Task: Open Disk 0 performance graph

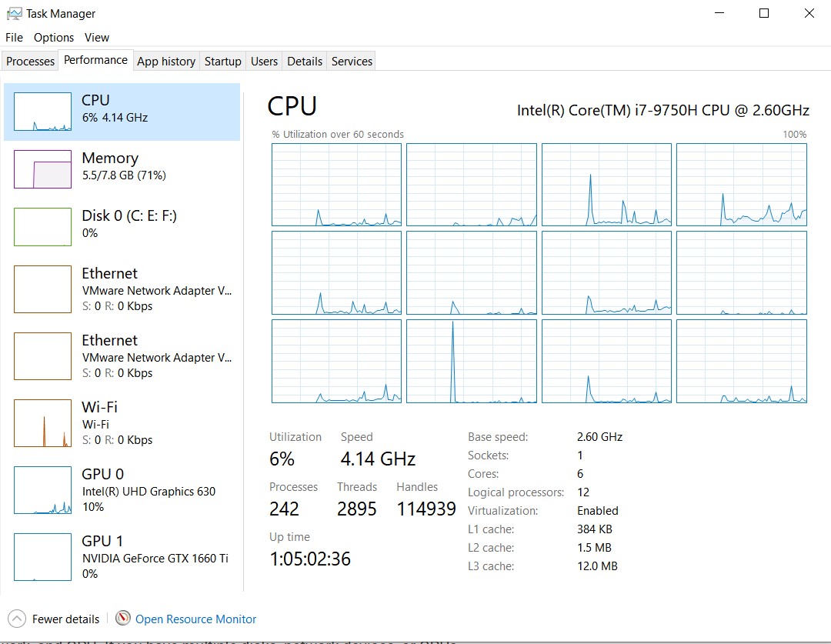Action: tap(42, 227)
